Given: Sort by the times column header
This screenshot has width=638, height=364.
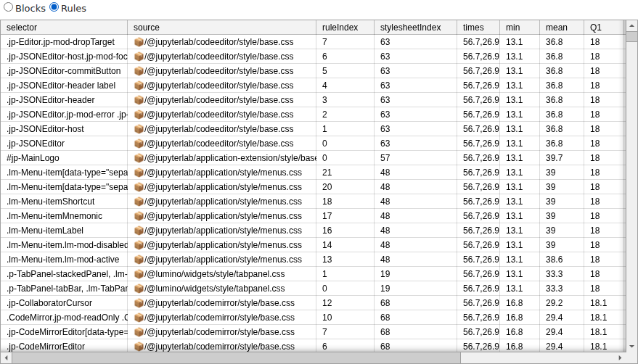Looking at the screenshot, I should (x=478, y=28).
